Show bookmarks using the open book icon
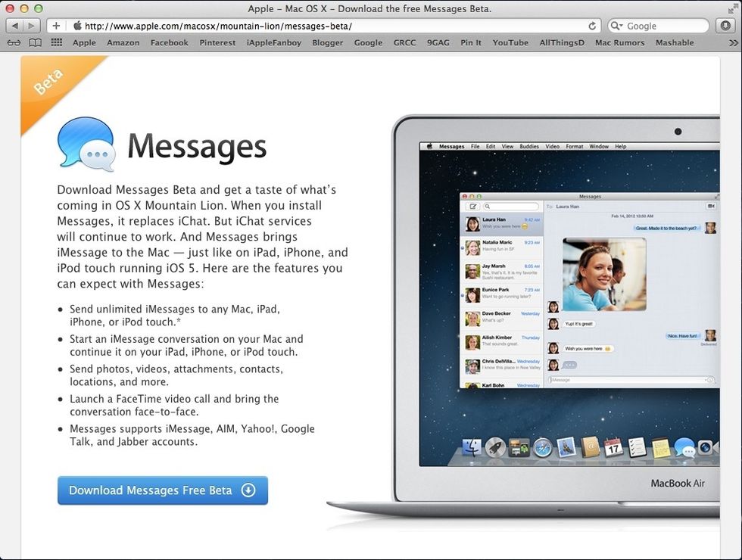 (35, 42)
